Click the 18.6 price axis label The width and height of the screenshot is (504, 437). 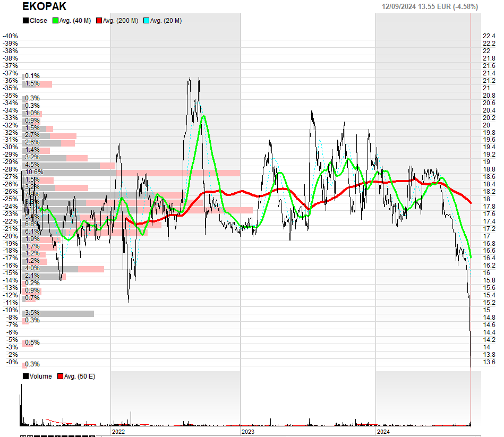click(x=489, y=177)
